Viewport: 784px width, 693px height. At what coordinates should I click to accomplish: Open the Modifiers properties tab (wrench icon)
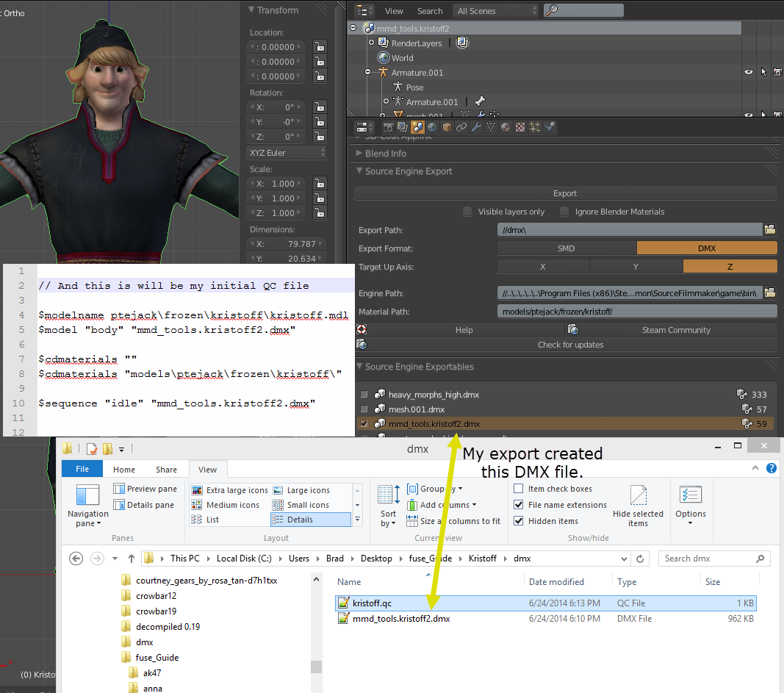click(477, 127)
